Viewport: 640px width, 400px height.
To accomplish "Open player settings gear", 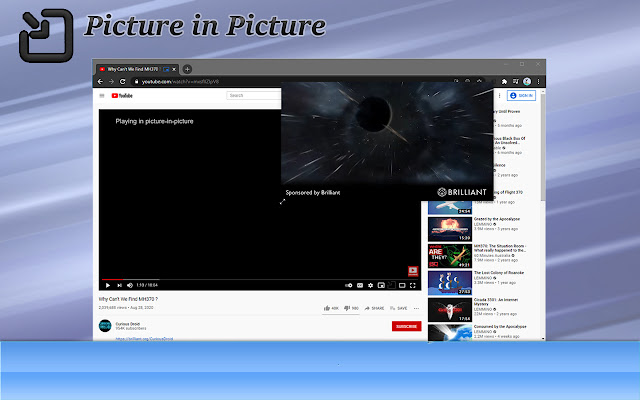I will click(x=369, y=285).
